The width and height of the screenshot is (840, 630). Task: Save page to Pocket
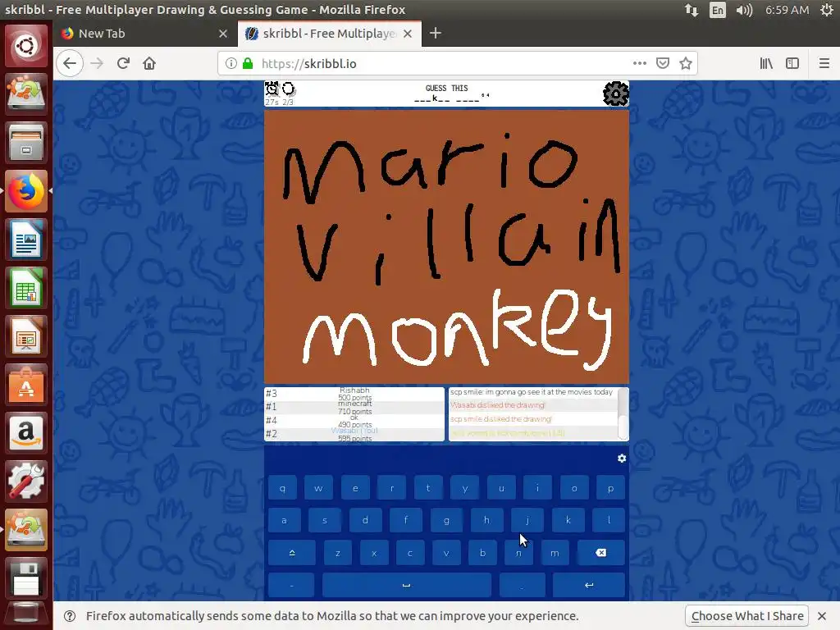(x=663, y=63)
